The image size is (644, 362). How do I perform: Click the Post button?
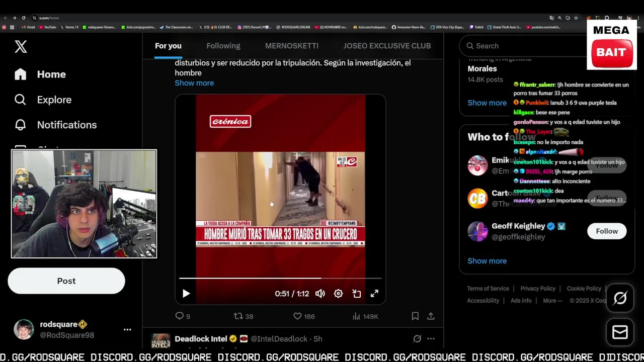point(66,281)
